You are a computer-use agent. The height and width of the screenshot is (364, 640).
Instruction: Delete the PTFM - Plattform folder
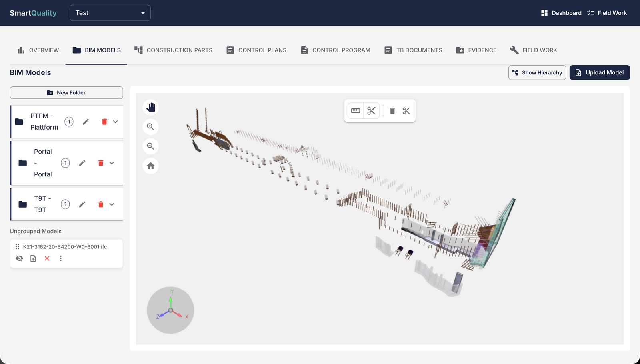[104, 122]
